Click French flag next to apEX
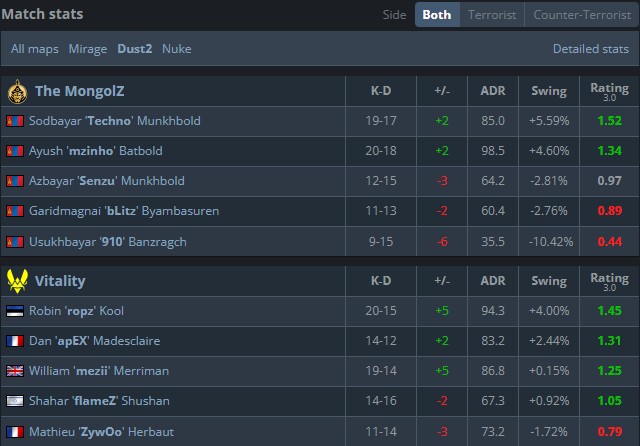The width and height of the screenshot is (640, 446). (14, 341)
